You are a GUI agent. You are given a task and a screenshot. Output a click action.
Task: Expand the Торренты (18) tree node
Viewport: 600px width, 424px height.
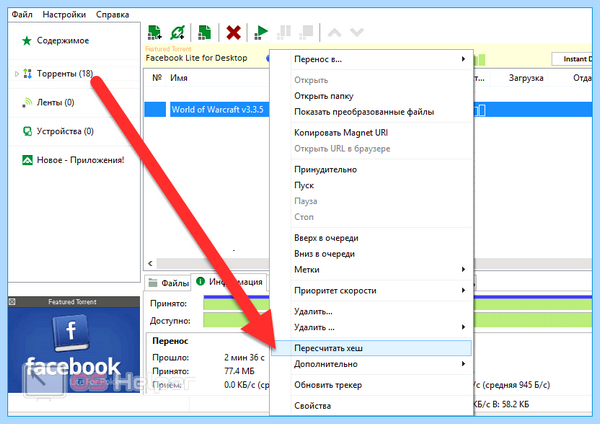click(x=16, y=74)
